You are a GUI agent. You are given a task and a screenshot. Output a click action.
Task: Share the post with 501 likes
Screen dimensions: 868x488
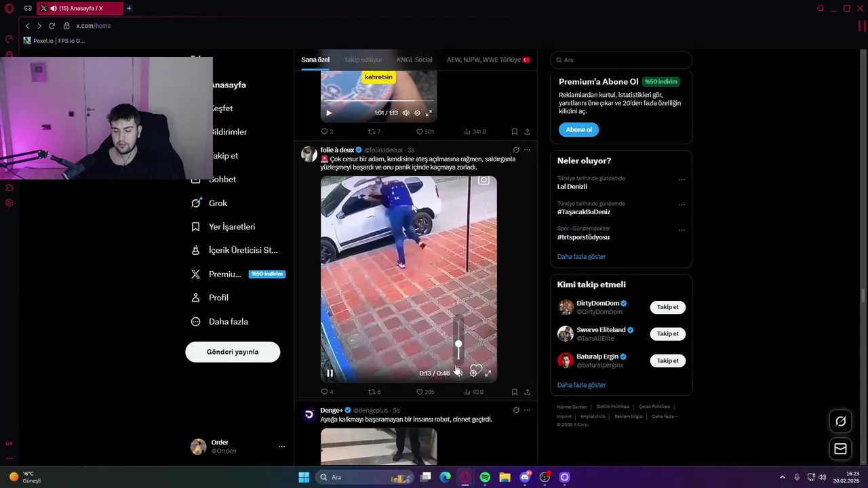[527, 131]
